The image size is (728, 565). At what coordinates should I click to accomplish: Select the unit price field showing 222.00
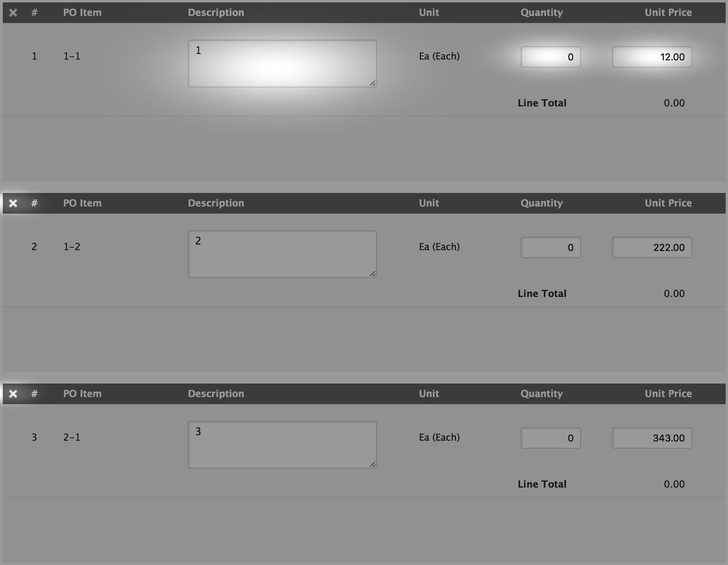point(651,247)
